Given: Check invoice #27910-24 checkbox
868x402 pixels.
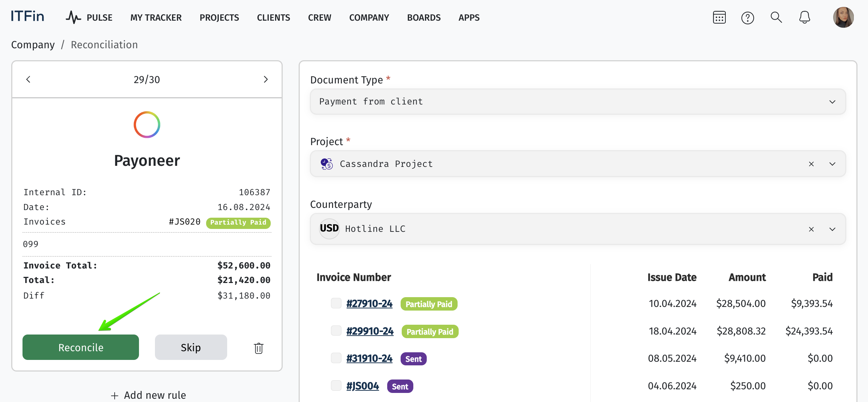Looking at the screenshot, I should (336, 303).
